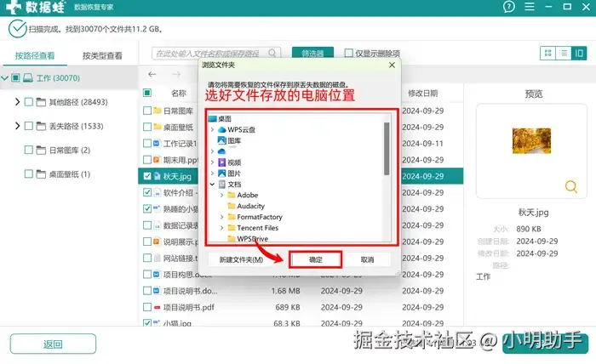Expand the Adobe folder node
Image resolution: width=596 pixels, height=364 pixels.
pyautogui.click(x=221, y=195)
